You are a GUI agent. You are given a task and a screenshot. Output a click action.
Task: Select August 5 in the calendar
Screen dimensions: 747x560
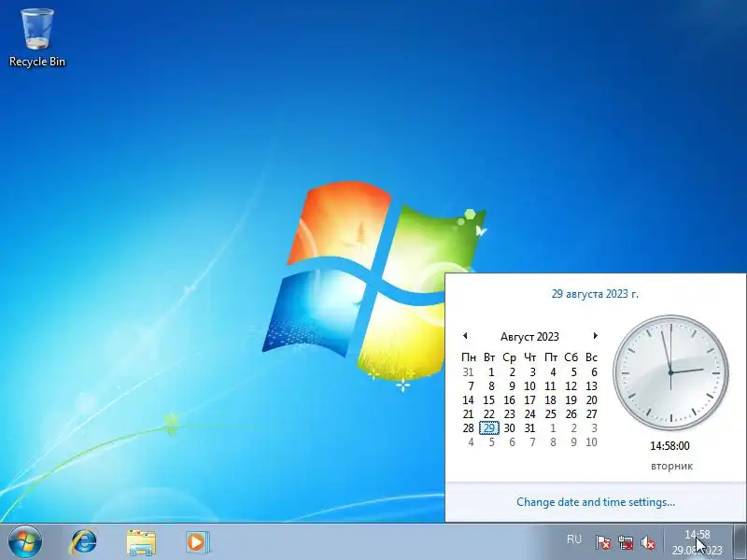(573, 371)
